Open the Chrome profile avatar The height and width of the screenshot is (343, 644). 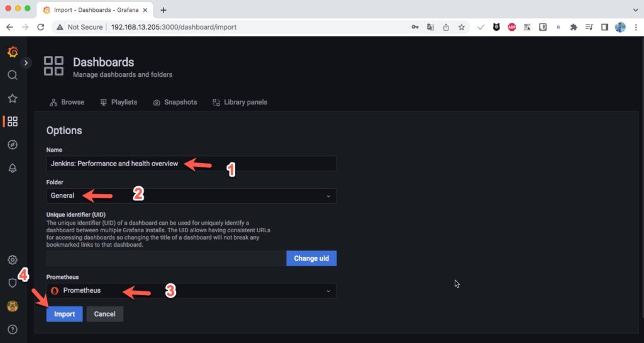(620, 27)
